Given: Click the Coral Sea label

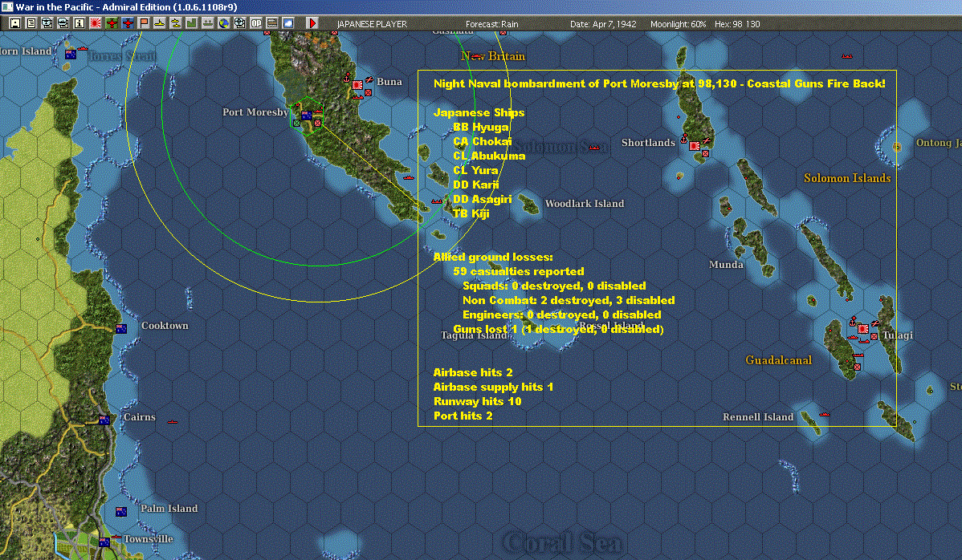Looking at the screenshot, I should (563, 543).
